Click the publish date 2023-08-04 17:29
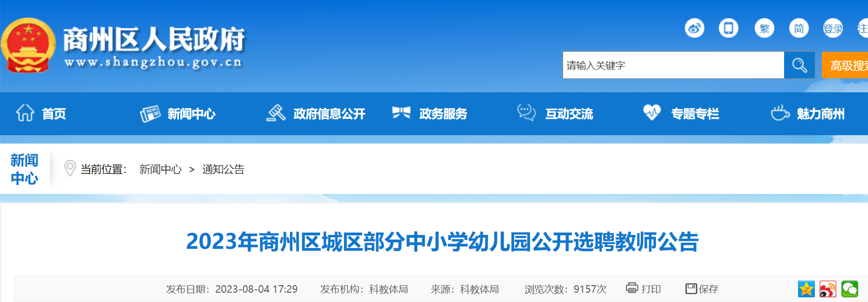Image resolution: width=868 pixels, height=302 pixels. coord(256,289)
